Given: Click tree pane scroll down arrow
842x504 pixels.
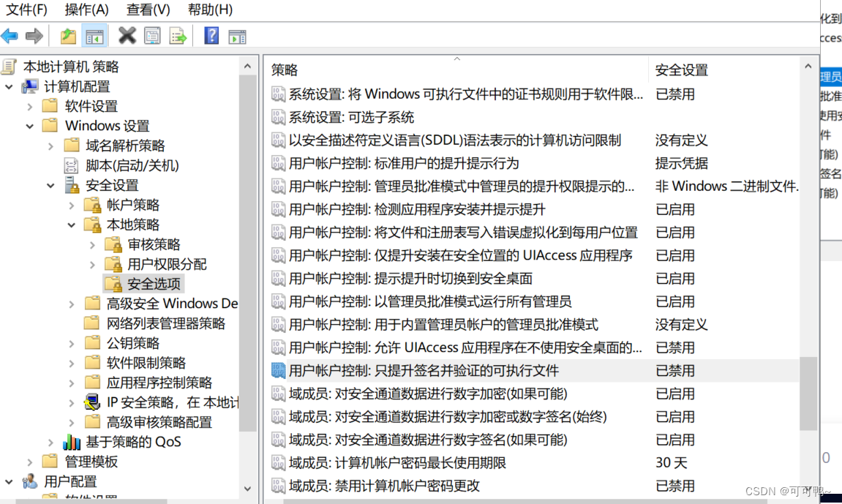Looking at the screenshot, I should pos(247,489).
